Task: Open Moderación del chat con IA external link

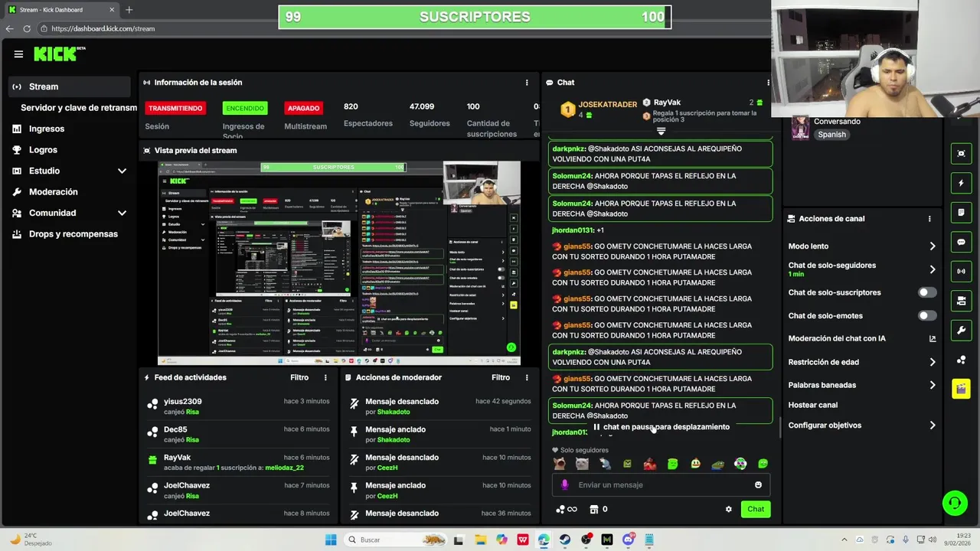Action: click(x=933, y=338)
